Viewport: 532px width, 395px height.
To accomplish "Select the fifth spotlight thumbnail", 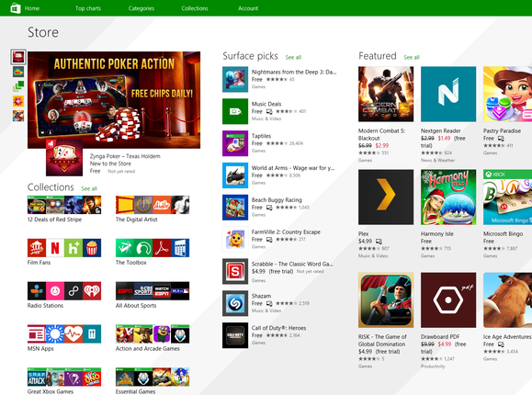I will [18, 116].
